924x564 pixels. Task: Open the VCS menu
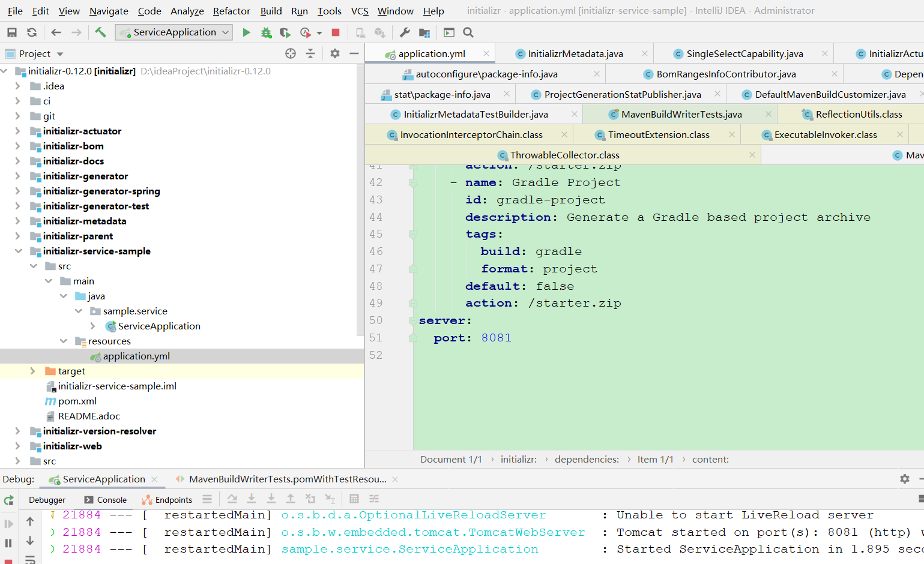tap(360, 11)
